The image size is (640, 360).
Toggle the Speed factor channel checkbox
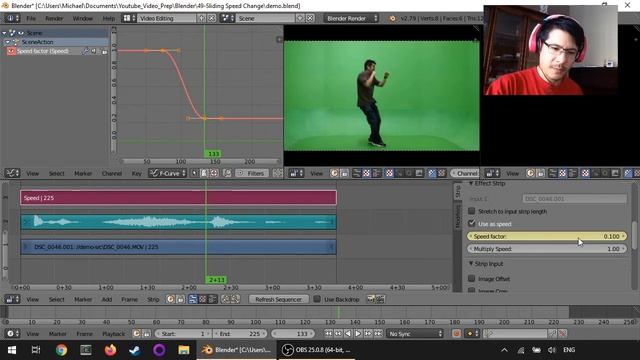click(11, 51)
